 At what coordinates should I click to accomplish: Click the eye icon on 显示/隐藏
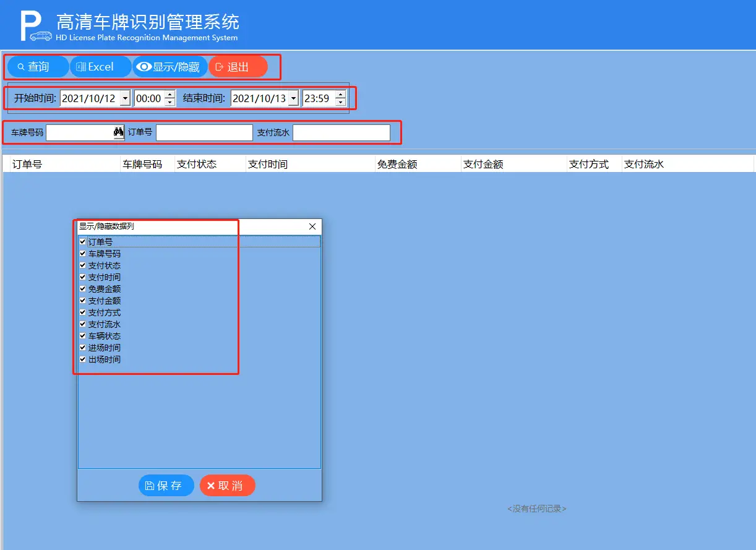(x=144, y=66)
